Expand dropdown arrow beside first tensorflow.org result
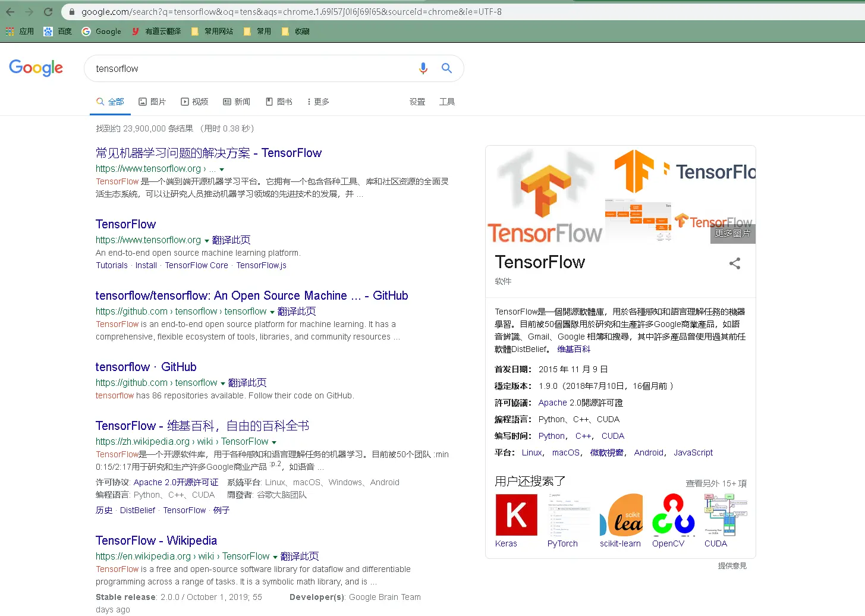Screen dimensions: 865x616 coord(222,169)
